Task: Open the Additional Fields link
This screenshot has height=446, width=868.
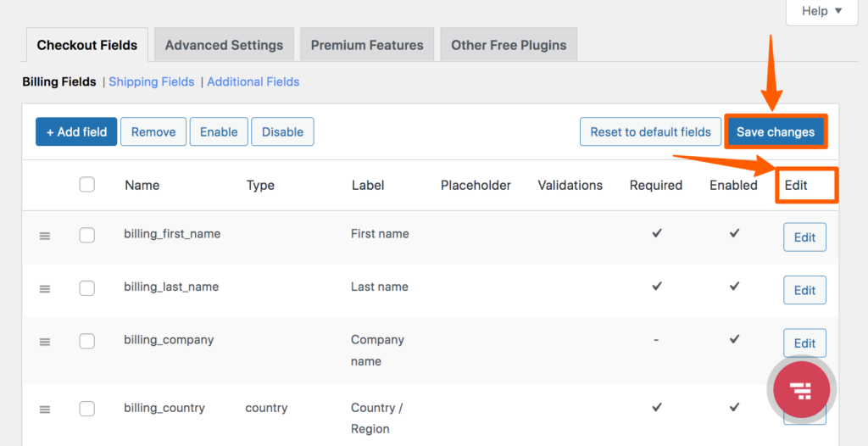Action: (x=253, y=82)
